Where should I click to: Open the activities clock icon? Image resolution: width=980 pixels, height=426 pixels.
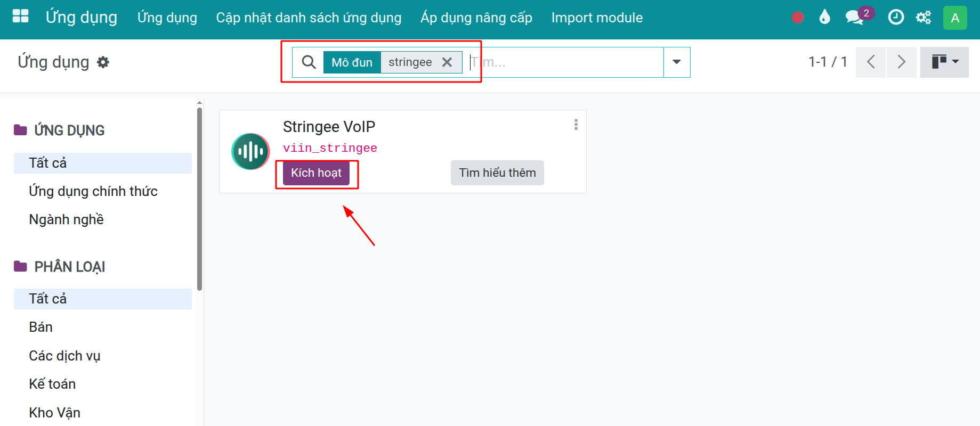896,17
